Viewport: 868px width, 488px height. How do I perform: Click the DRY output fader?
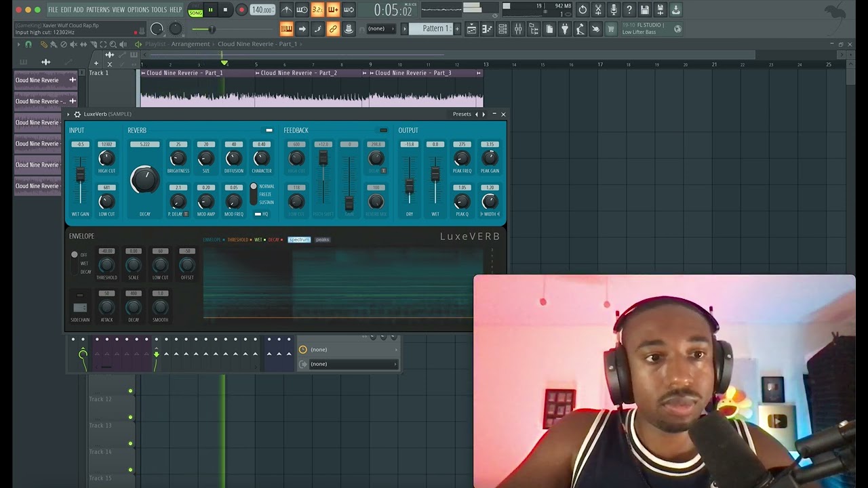click(x=410, y=185)
